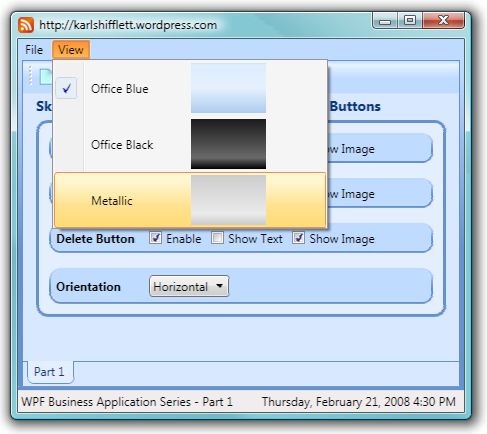Click the orange RSS feed icon
This screenshot has height=434, width=487.
pyautogui.click(x=26, y=25)
